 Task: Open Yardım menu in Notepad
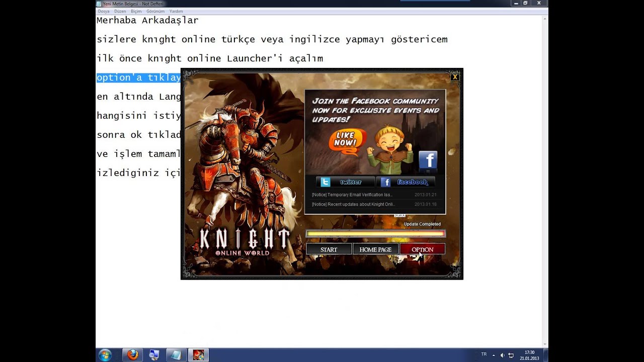[176, 11]
